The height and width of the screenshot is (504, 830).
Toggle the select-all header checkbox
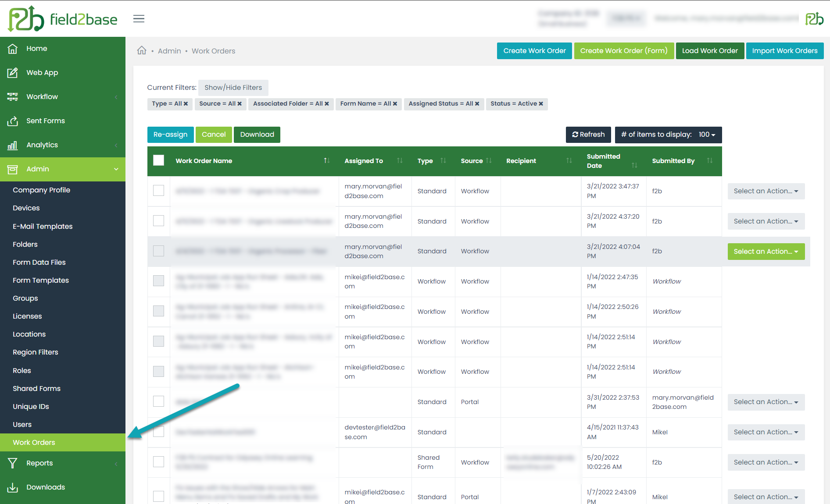(158, 160)
